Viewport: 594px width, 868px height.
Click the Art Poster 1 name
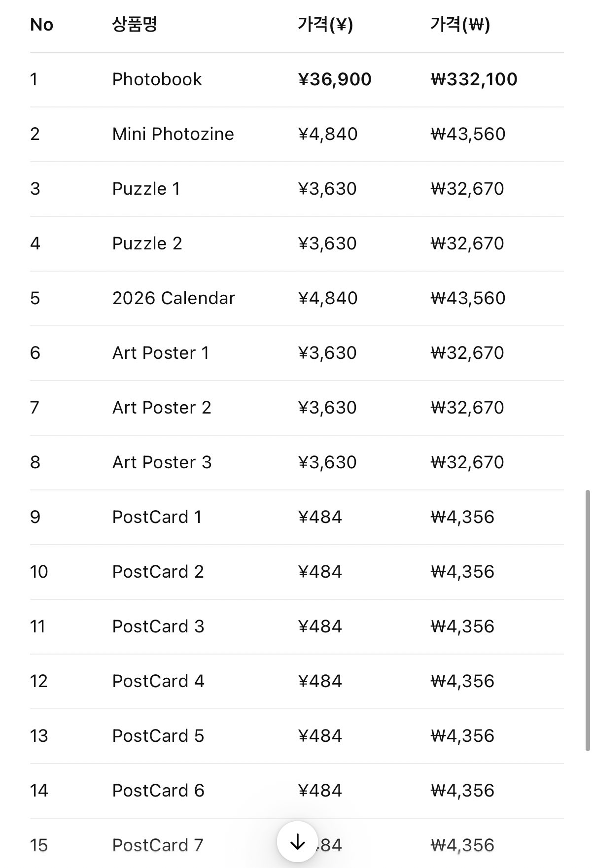pos(161,353)
